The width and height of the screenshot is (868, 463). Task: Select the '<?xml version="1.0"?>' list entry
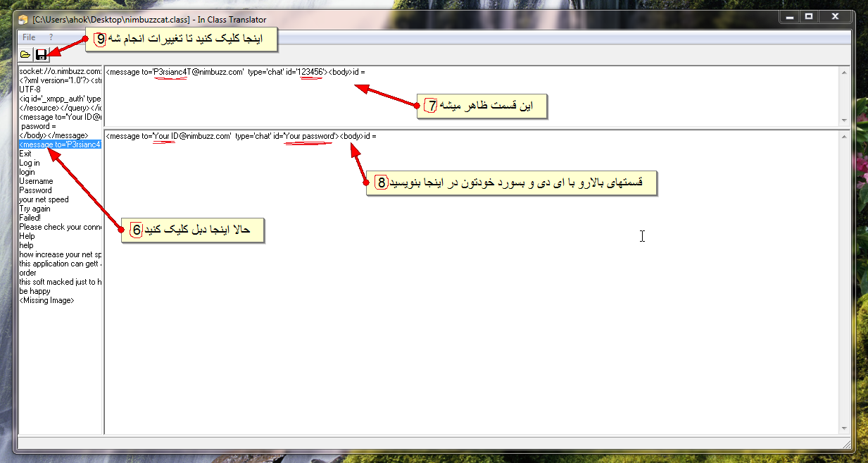[x=61, y=80]
